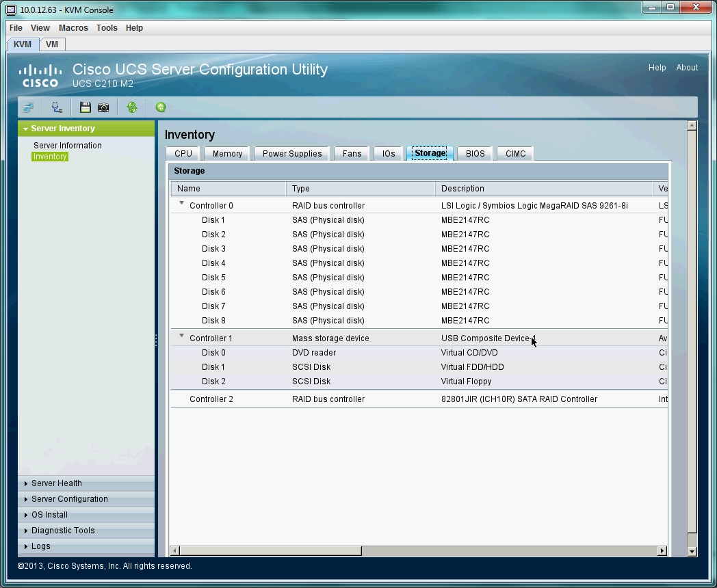The image size is (717, 588).
Task: Click the vertical scrollbar up arrow
Action: pos(692,126)
